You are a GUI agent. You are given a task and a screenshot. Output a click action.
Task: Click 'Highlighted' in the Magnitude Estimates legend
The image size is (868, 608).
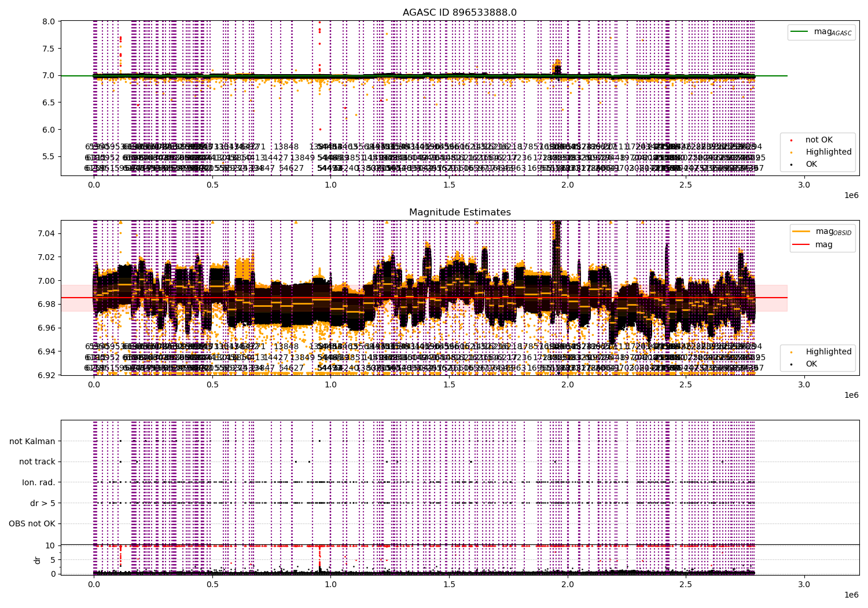pyautogui.click(x=829, y=351)
